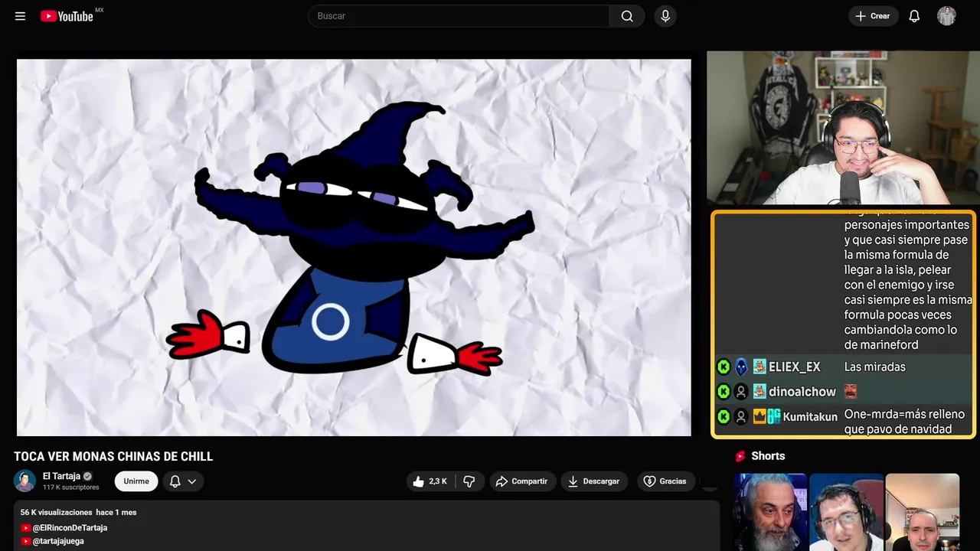Click streamer webcam overlay

click(843, 128)
